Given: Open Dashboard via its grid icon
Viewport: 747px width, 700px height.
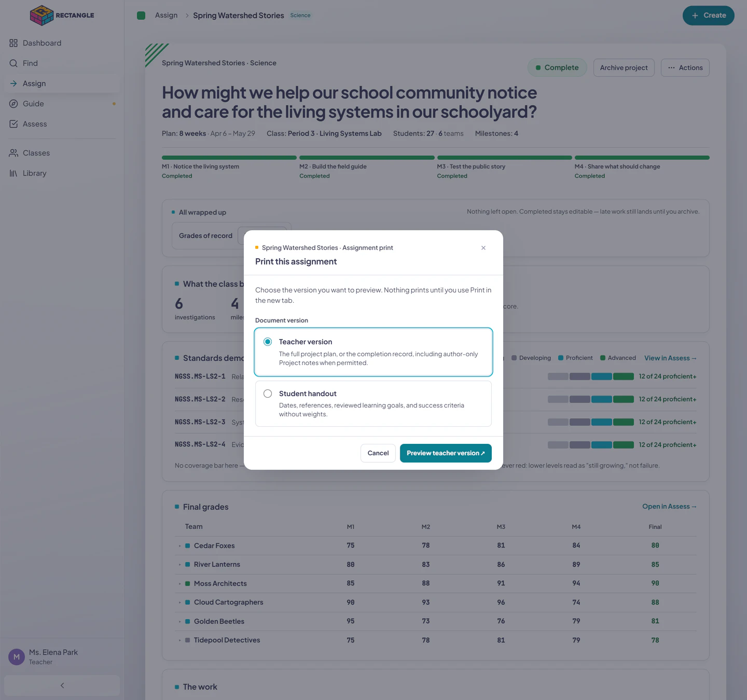Looking at the screenshot, I should (x=13, y=43).
